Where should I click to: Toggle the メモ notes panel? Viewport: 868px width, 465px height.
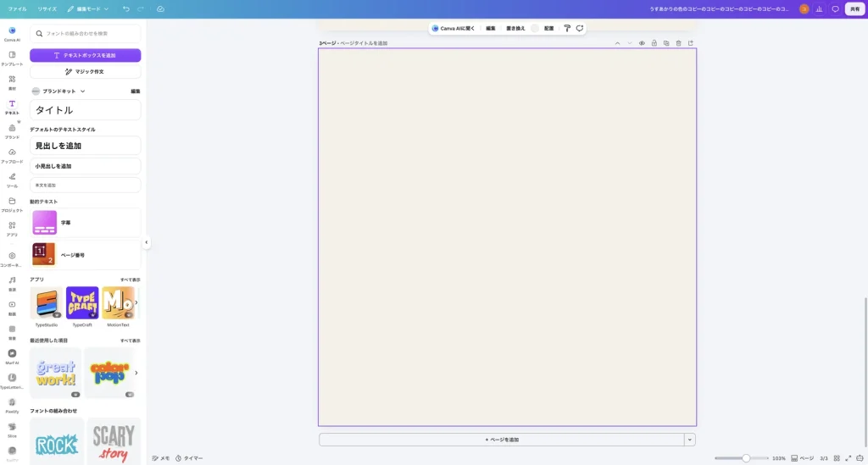click(161, 458)
